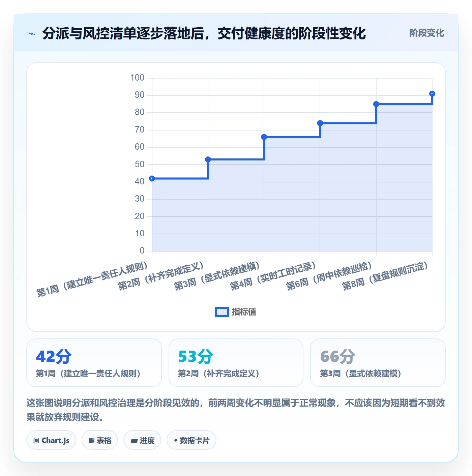Click the bar icon in the 进度 chip
The width and height of the screenshot is (472, 476).
coord(134,441)
